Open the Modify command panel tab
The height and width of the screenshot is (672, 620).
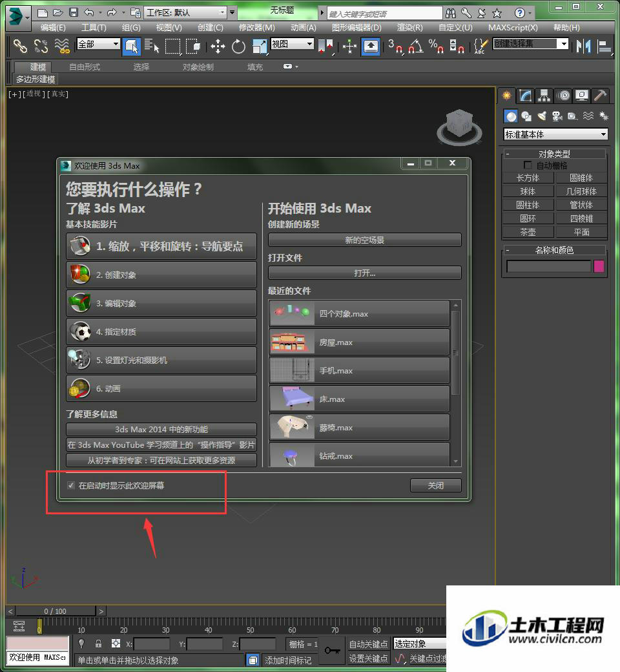point(525,96)
